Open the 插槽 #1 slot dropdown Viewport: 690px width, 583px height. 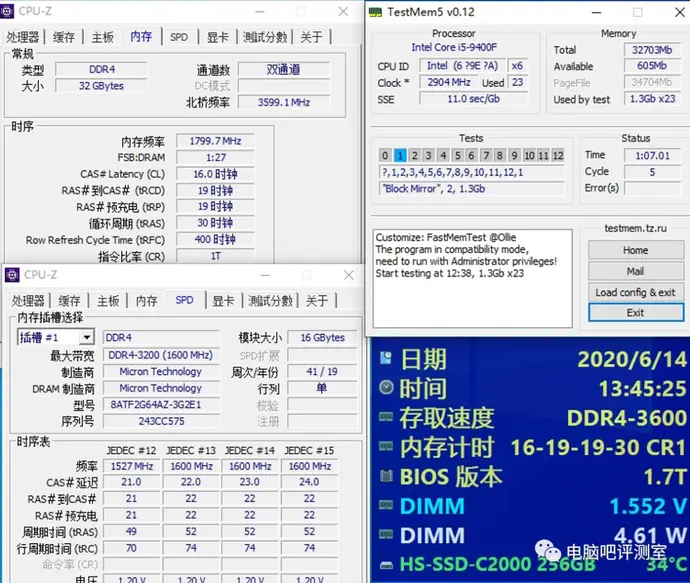click(x=86, y=338)
